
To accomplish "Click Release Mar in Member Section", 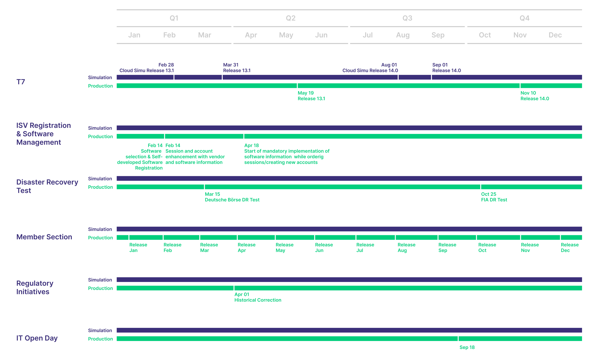I will pos(209,247).
